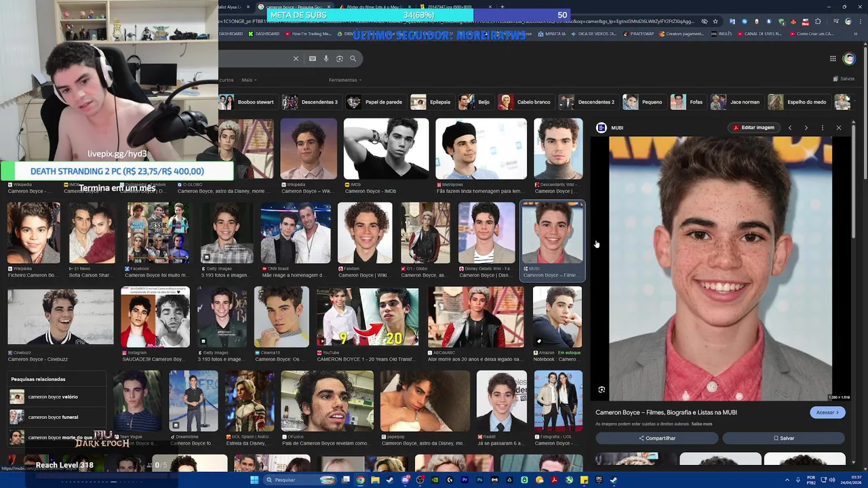
Task: Open the Salvos saved items
Action: pos(844,79)
